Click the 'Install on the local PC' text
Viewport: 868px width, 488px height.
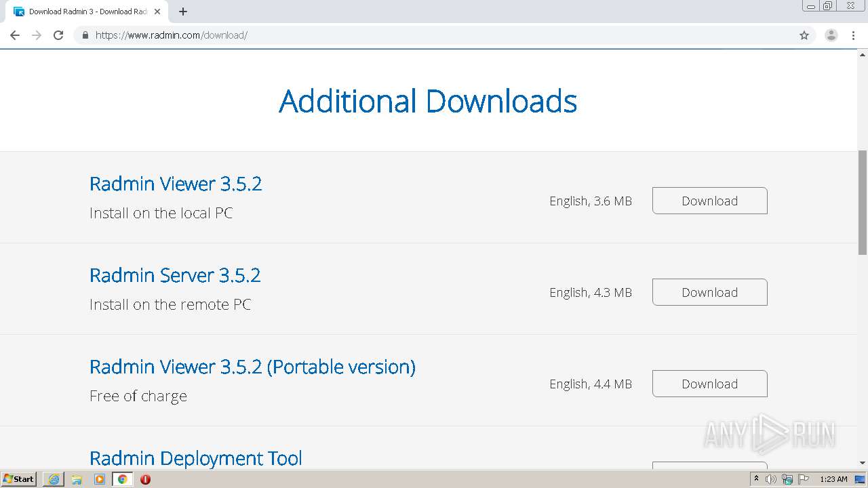(161, 213)
